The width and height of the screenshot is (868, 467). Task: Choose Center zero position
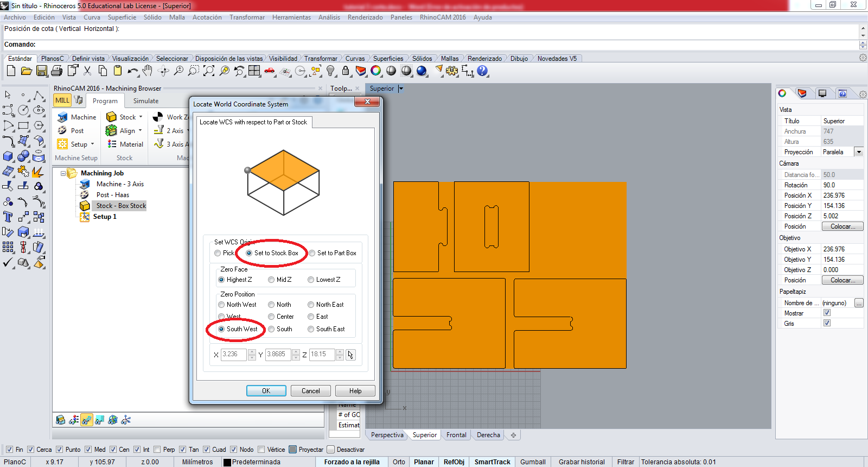[x=271, y=317]
